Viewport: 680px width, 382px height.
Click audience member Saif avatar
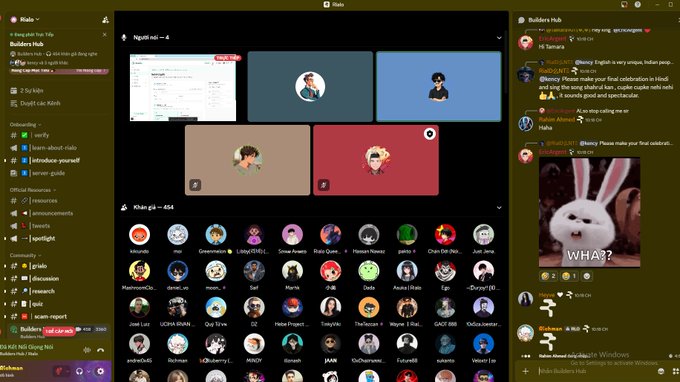(254, 271)
